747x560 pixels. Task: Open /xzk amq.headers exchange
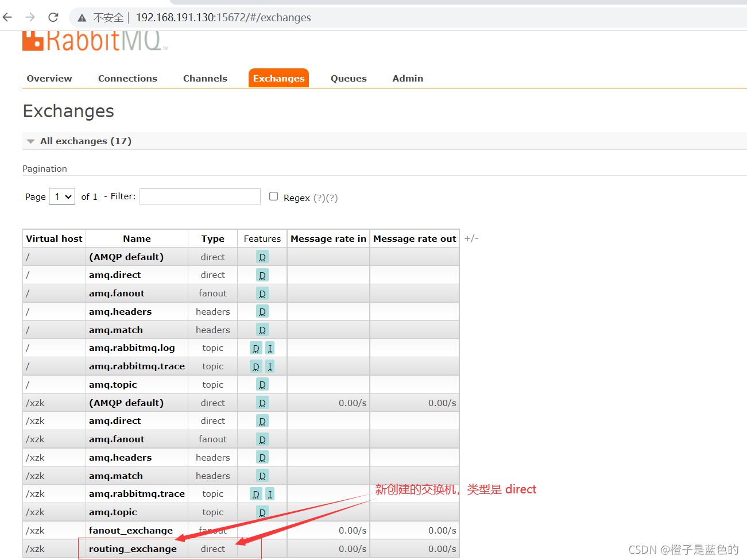click(x=121, y=458)
